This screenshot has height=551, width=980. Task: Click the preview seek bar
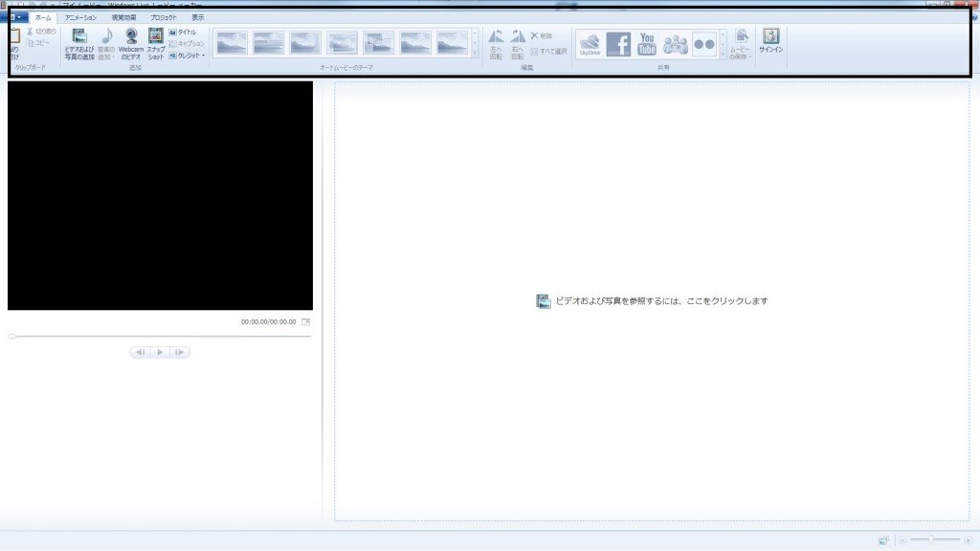point(160,336)
